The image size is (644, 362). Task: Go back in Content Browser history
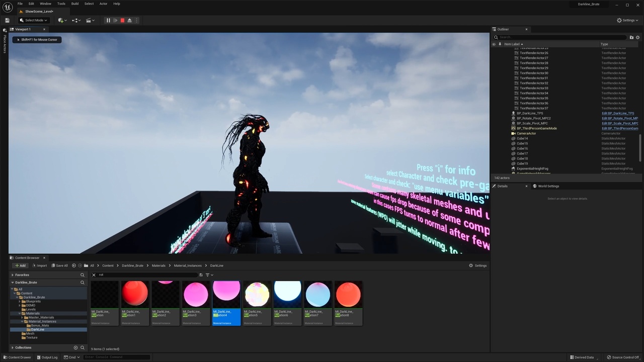74,265
